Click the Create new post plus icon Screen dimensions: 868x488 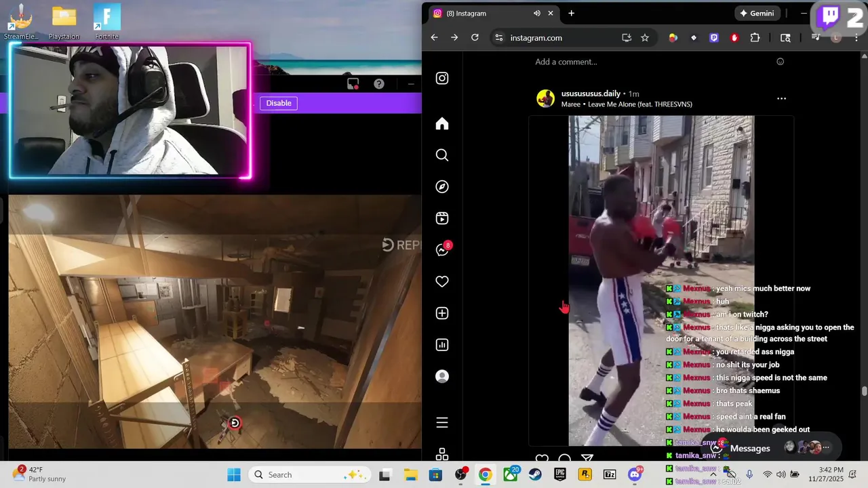tap(442, 313)
